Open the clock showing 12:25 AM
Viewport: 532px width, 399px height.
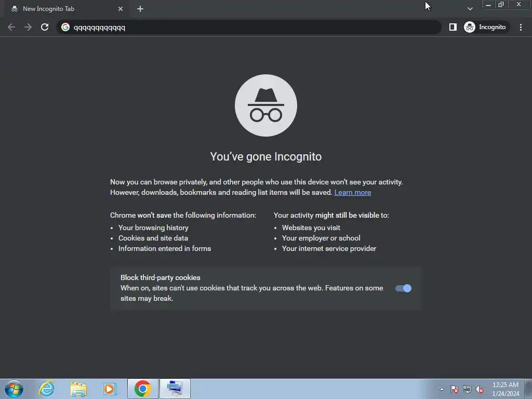[x=505, y=389]
